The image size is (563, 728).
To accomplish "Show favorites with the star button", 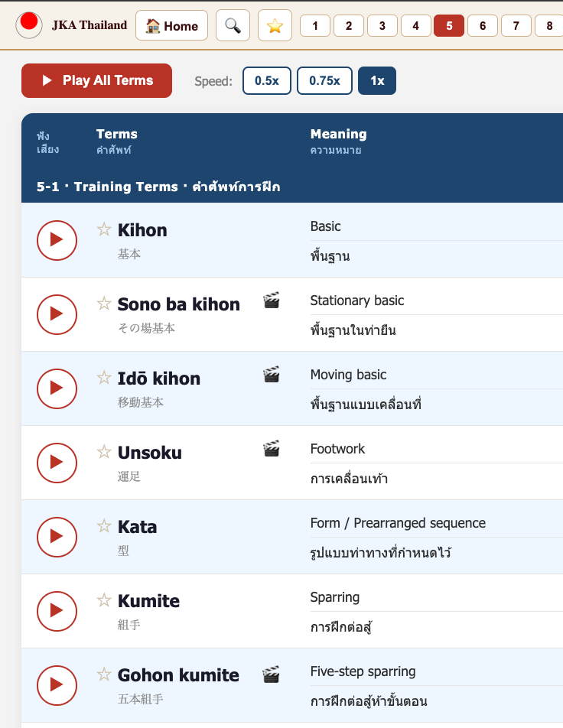I will point(275,25).
